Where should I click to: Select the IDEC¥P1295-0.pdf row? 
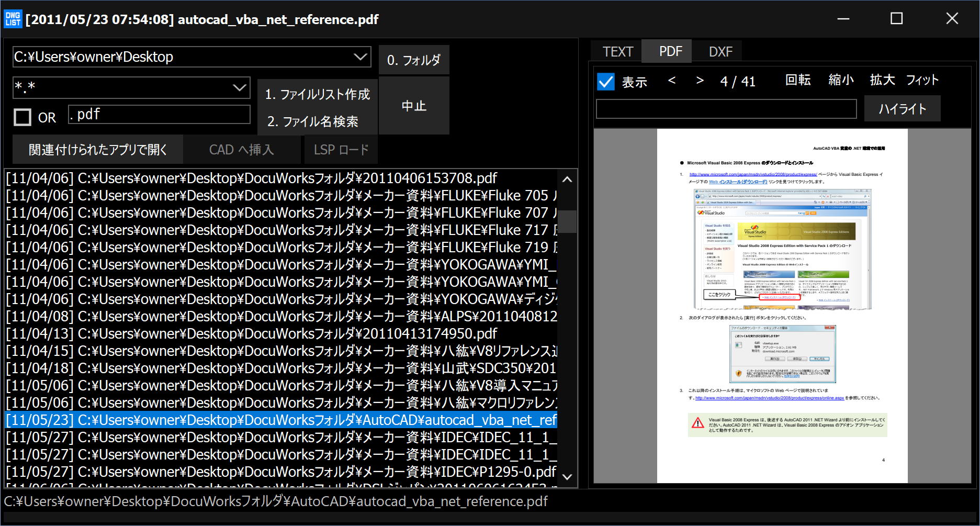280,472
